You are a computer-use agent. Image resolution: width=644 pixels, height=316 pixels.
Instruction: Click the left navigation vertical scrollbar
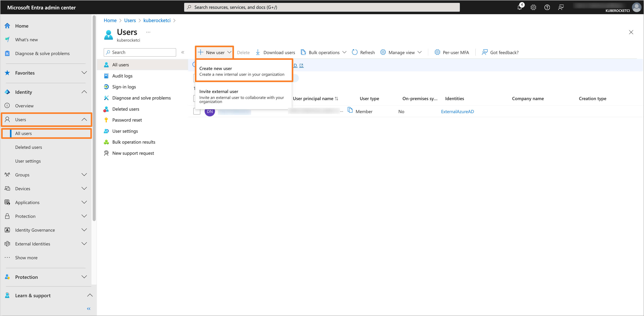94,118
